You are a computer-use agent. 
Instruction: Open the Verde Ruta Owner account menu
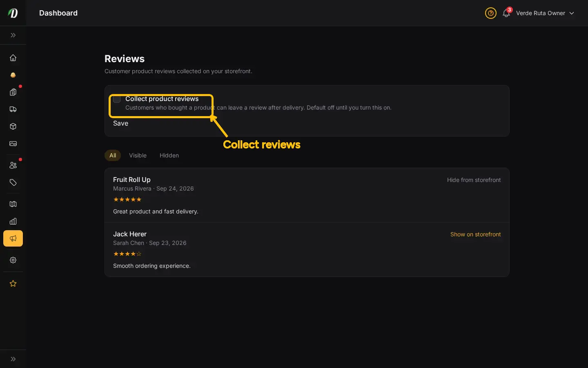tap(545, 13)
